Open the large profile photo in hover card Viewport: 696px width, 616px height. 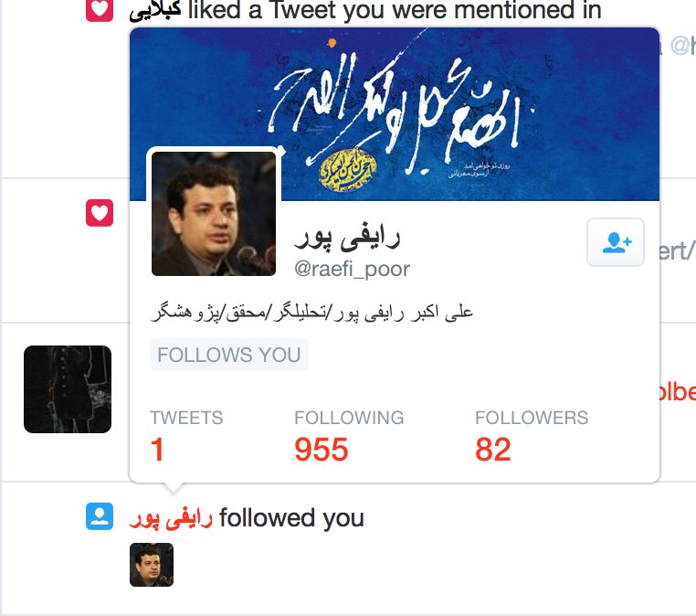(x=214, y=214)
